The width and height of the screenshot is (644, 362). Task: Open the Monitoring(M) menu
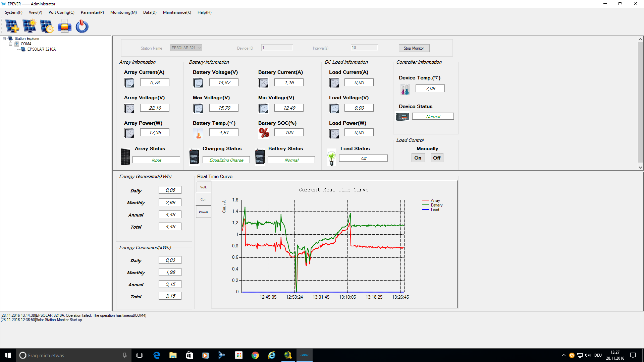point(123,12)
